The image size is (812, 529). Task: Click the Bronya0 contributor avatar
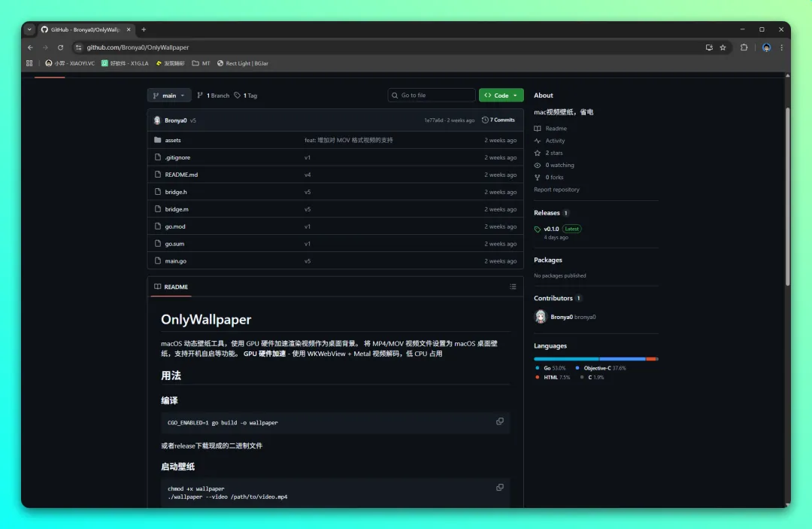[540, 317]
